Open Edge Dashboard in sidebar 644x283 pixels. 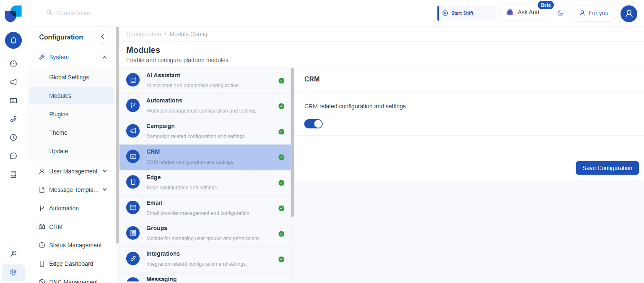pyautogui.click(x=71, y=264)
